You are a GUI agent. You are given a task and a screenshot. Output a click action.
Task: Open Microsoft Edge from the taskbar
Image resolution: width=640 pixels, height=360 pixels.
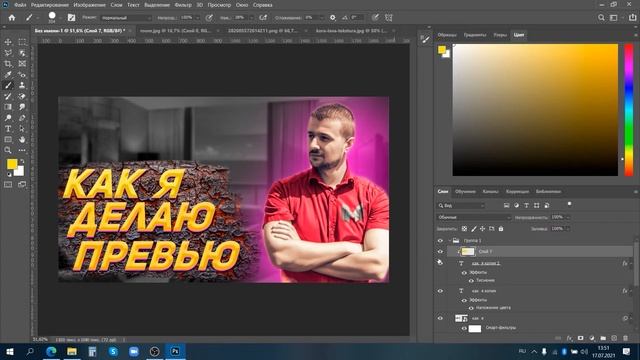(51, 351)
